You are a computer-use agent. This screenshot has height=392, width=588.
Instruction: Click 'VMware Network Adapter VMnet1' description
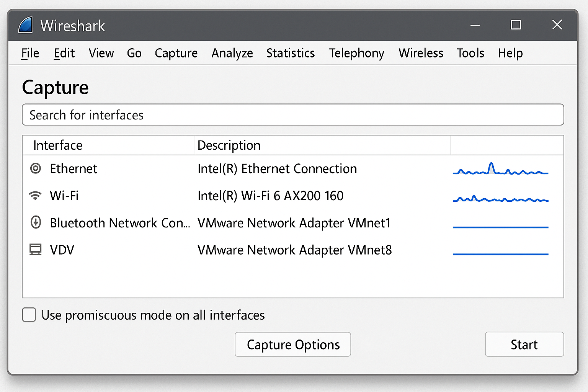294,223
